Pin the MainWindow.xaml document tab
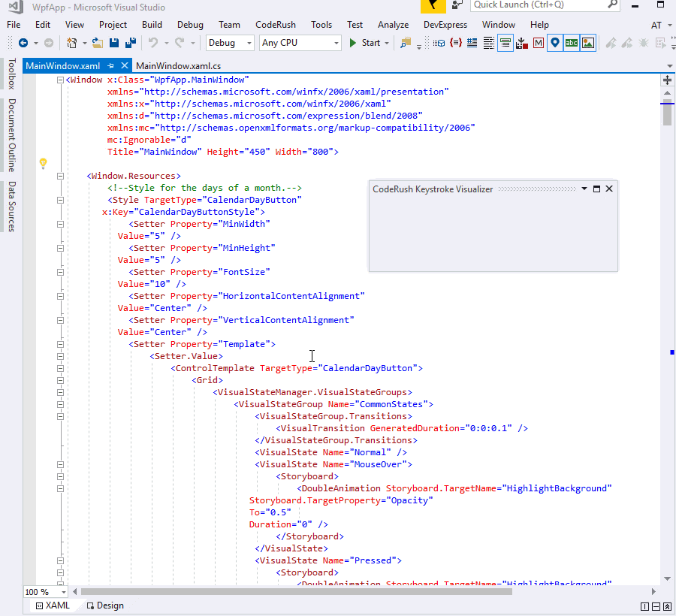Viewport: 676px width, 616px height. coord(110,65)
